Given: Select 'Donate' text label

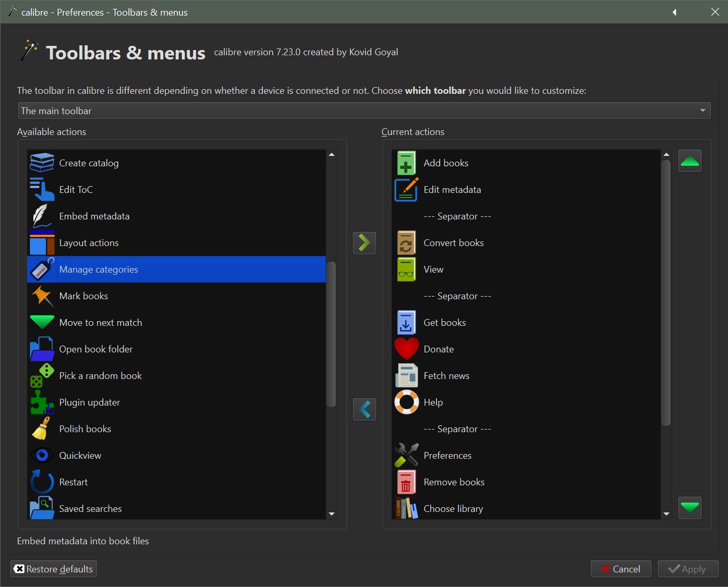Looking at the screenshot, I should pos(439,349).
